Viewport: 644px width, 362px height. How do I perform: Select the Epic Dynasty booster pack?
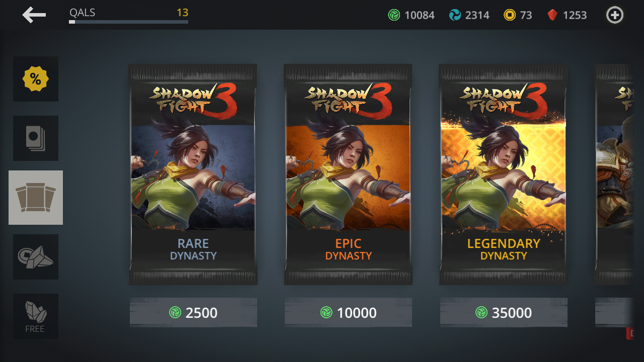(x=348, y=174)
